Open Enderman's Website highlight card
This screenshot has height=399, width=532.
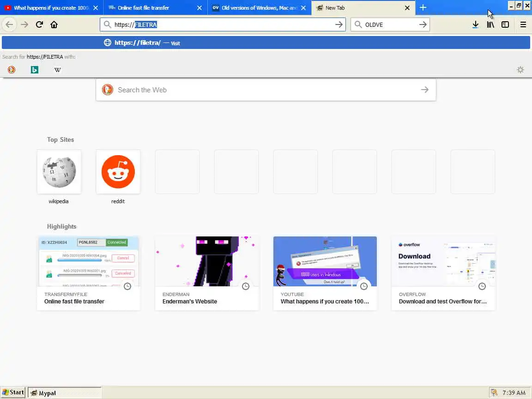pos(206,273)
